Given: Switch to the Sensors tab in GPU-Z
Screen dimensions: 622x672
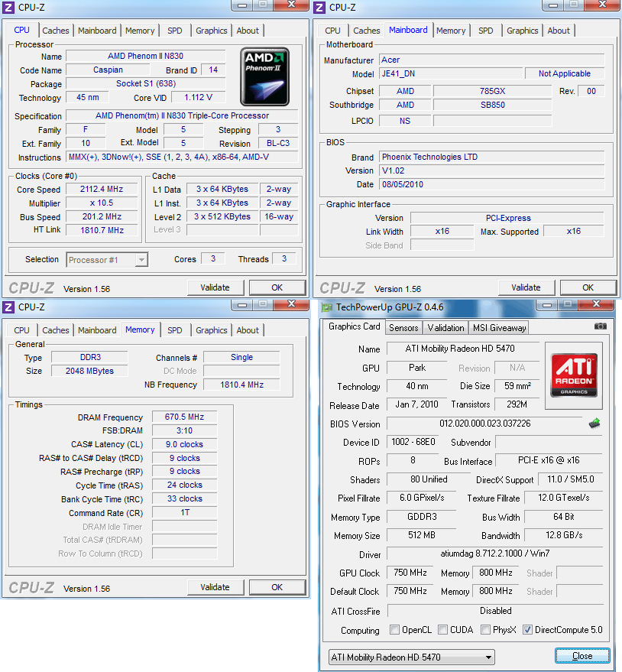Looking at the screenshot, I should tap(403, 328).
